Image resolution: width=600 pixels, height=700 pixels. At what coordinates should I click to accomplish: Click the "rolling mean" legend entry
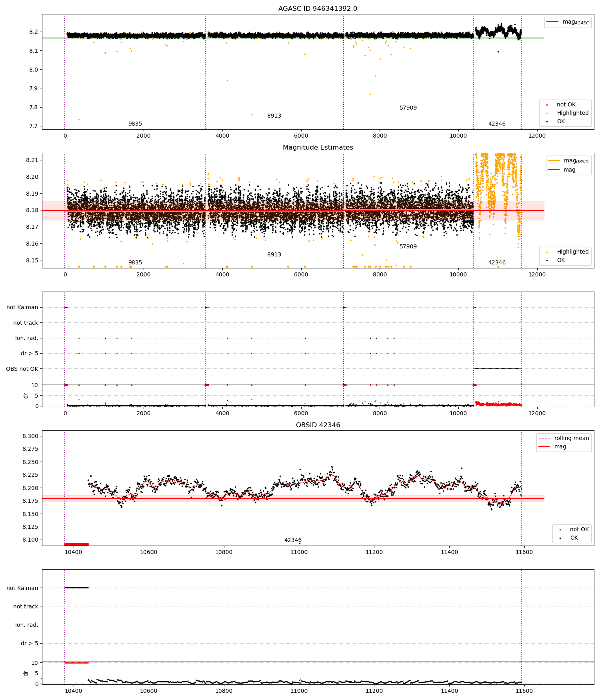pos(564,438)
